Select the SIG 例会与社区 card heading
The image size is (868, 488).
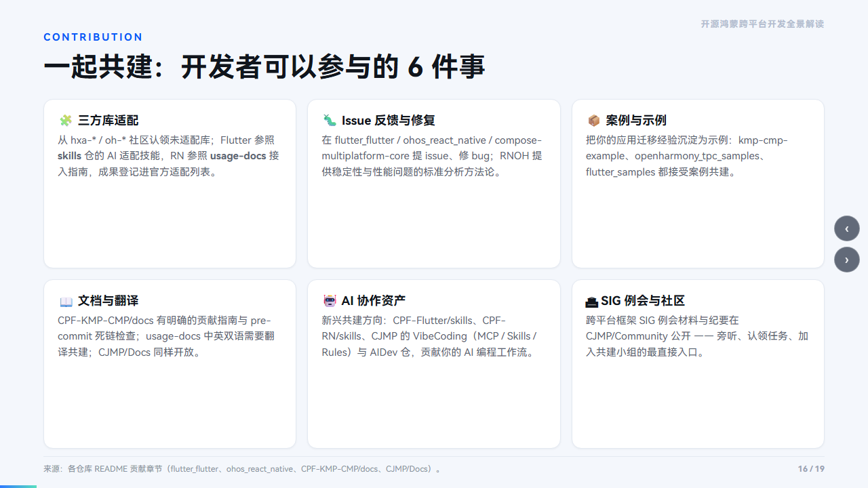(x=643, y=301)
